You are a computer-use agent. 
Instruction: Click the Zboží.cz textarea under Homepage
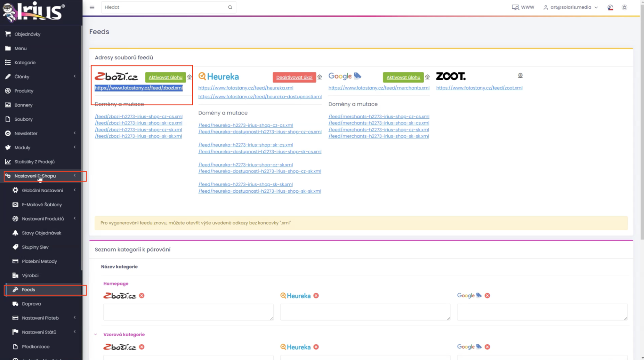[x=189, y=312]
